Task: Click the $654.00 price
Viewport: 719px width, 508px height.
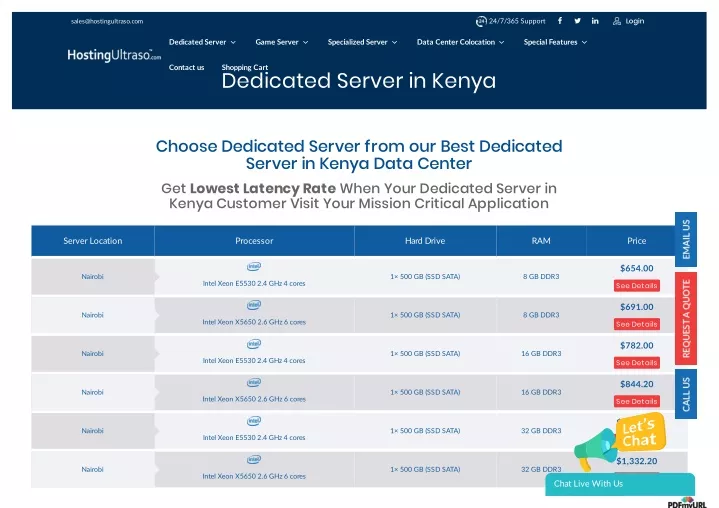Action: [x=636, y=268]
